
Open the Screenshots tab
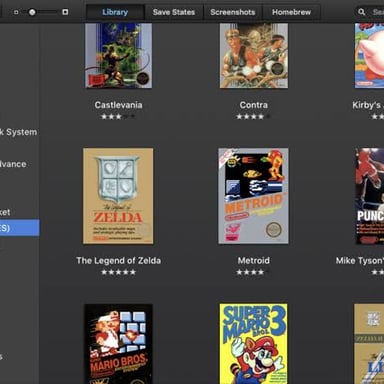pos(233,12)
